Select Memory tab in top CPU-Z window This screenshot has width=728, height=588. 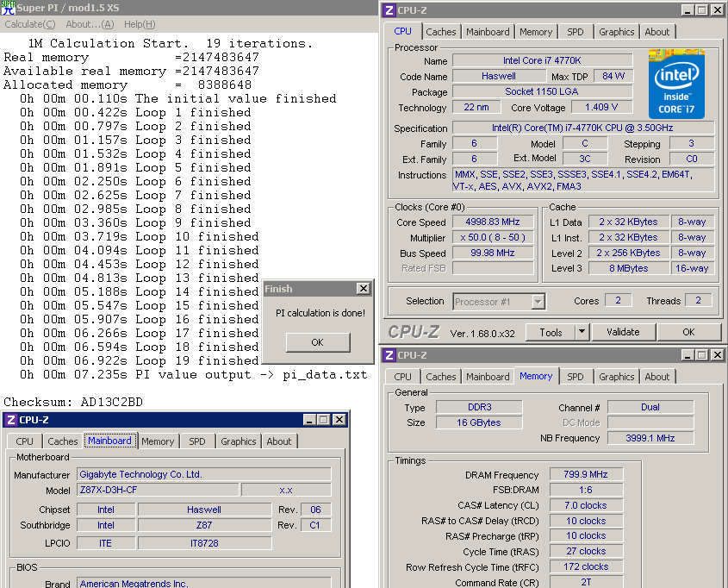point(536,32)
